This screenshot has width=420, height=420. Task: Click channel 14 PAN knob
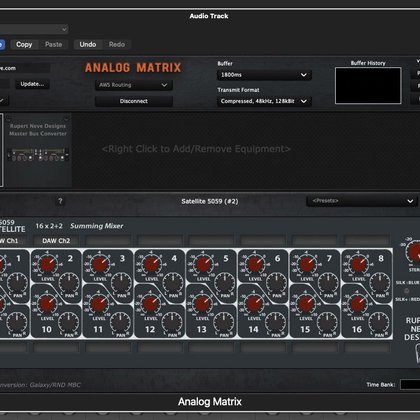[276, 323]
